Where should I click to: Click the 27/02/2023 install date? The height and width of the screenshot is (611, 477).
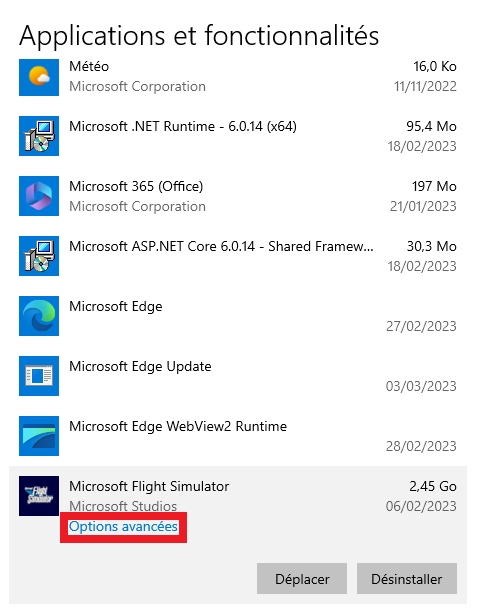coord(421,326)
